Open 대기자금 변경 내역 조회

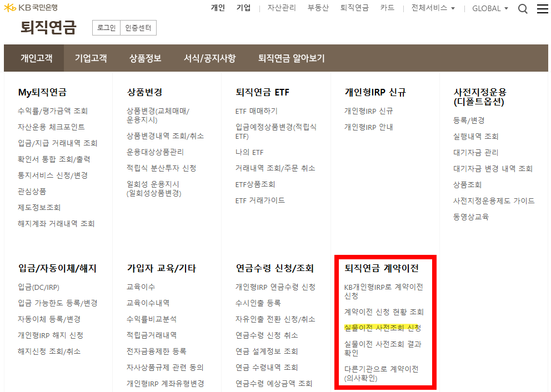493,169
